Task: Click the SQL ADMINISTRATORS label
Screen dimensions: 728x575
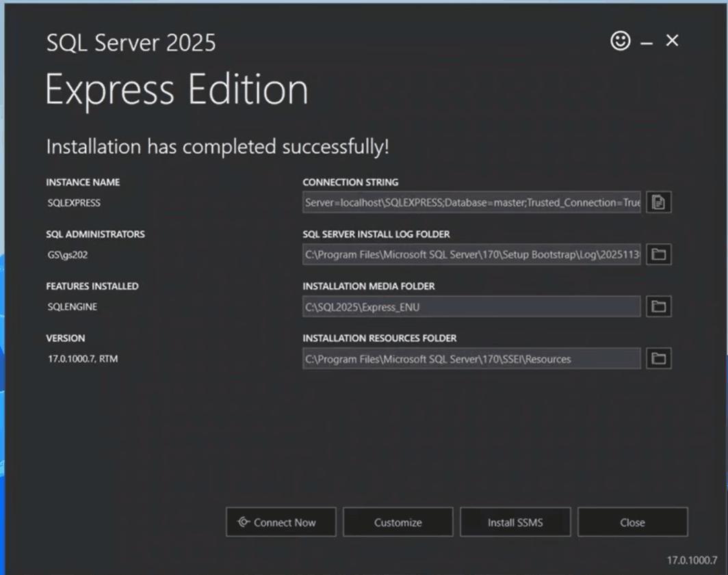Action: tap(95, 235)
